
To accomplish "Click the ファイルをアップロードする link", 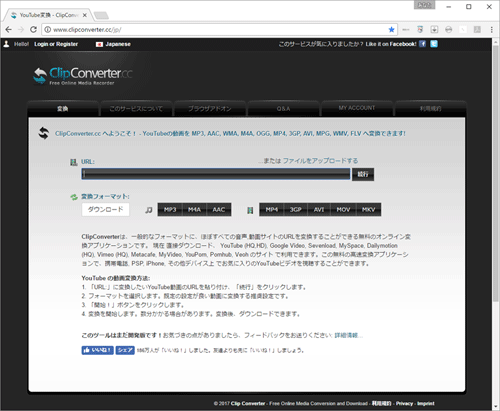I will pyautogui.click(x=320, y=161).
